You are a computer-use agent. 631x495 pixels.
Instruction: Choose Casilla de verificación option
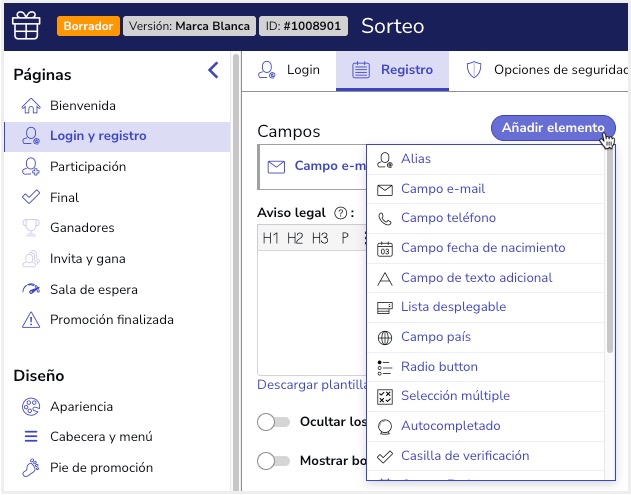coord(486,456)
